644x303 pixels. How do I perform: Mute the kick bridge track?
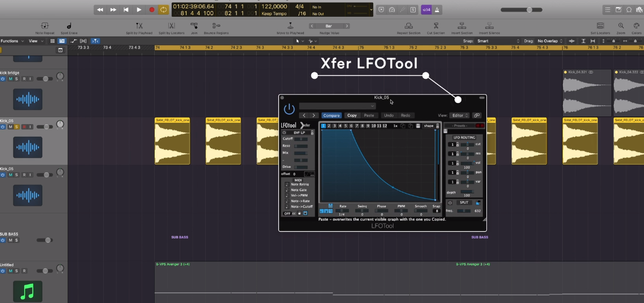(x=9, y=79)
